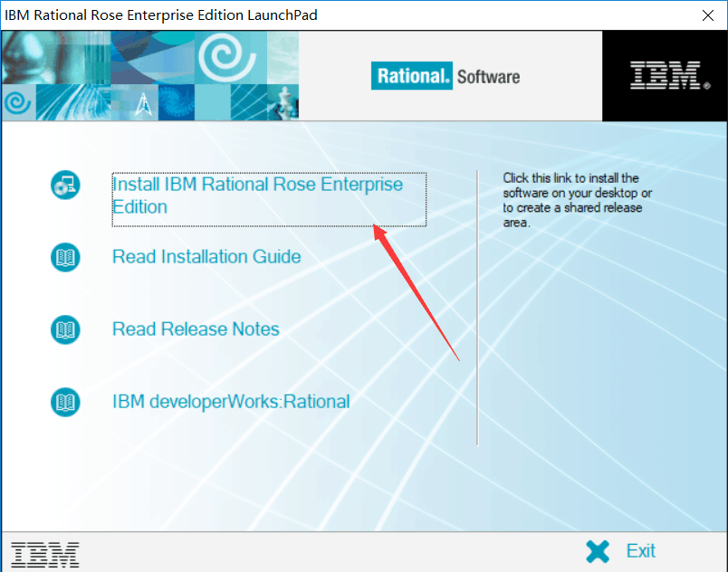Click the chess piece image in the banner
Screen dimensions: 728x572
281,100
